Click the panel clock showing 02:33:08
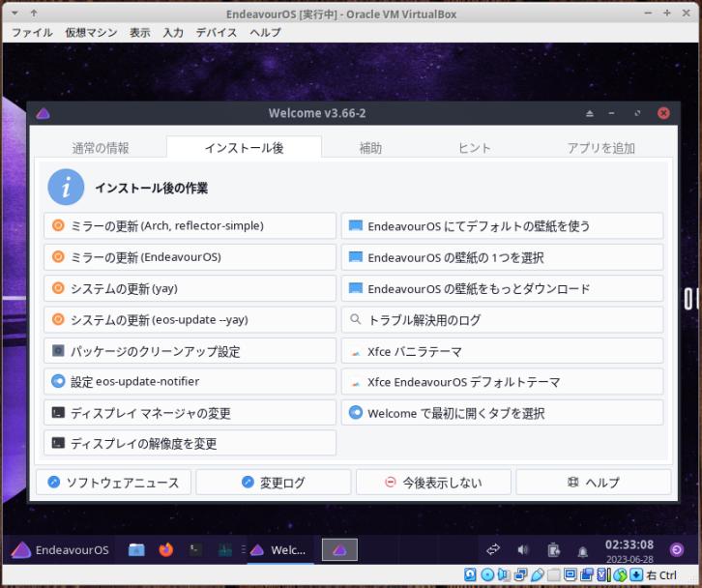Screen dimensions: 702x588 629,550
